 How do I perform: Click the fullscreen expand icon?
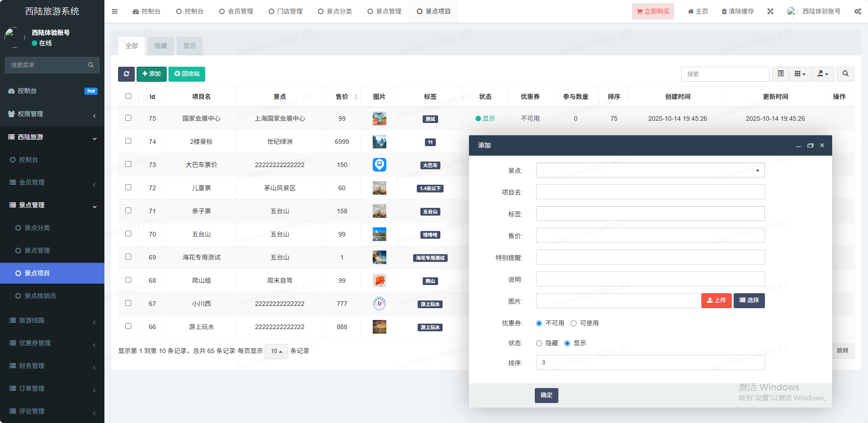click(x=770, y=11)
